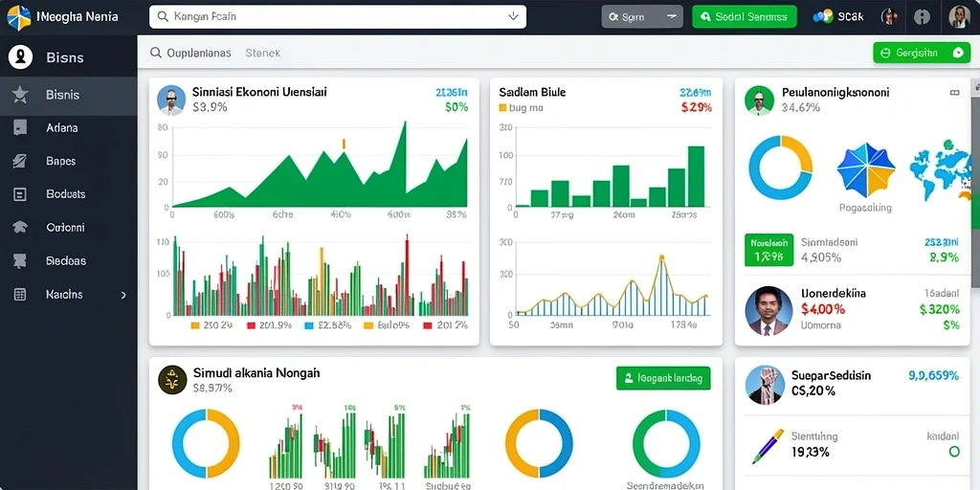Open the Uonerdekina person photo
Viewport: 980px width, 490px height.
coord(768,311)
